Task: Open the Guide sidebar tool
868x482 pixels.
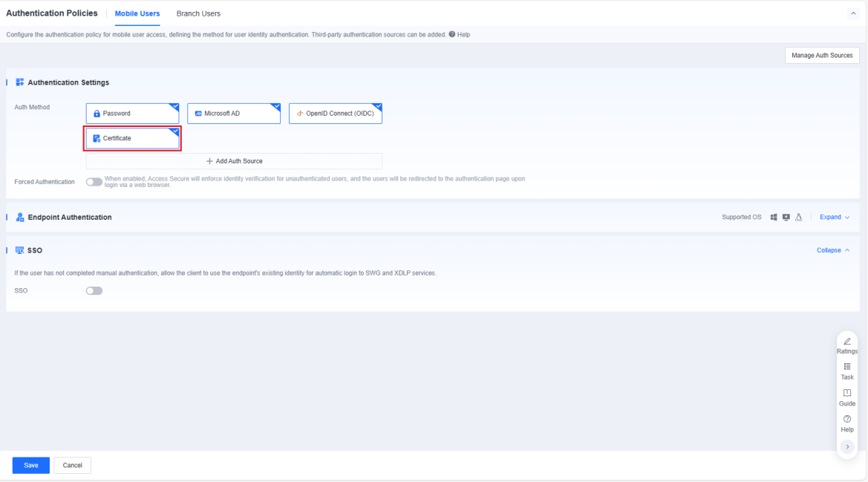Action: [847, 398]
